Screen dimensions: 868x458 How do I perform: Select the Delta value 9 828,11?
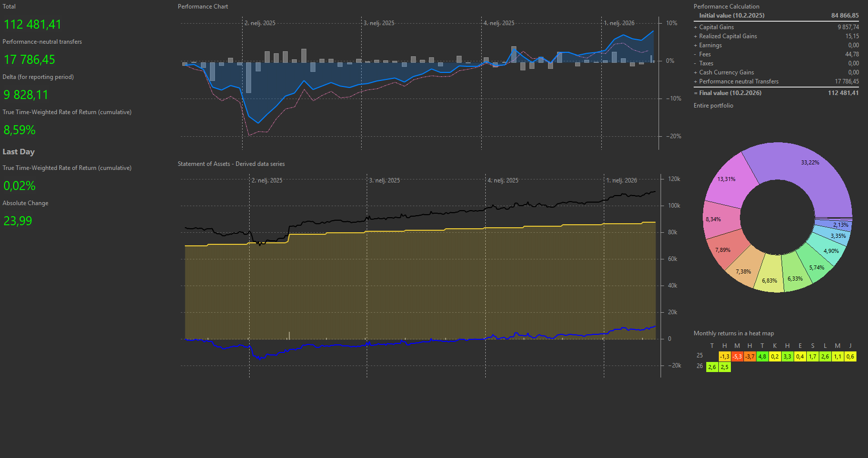click(x=26, y=95)
